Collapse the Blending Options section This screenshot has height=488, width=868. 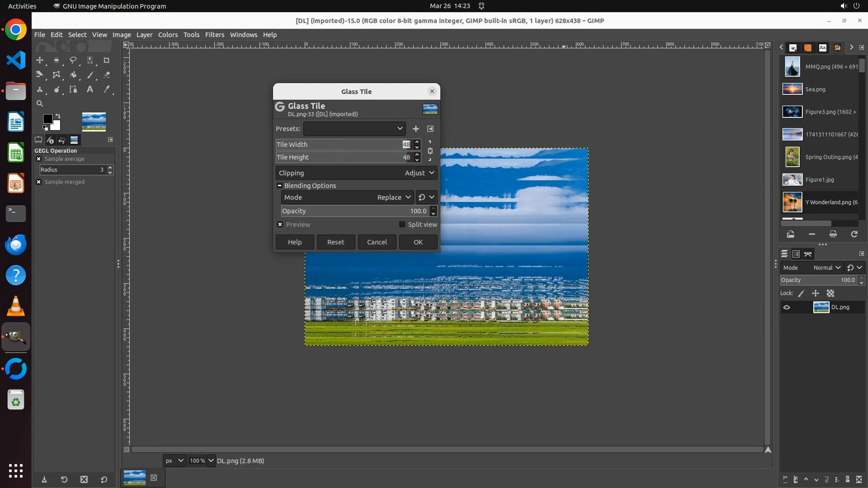pos(279,186)
